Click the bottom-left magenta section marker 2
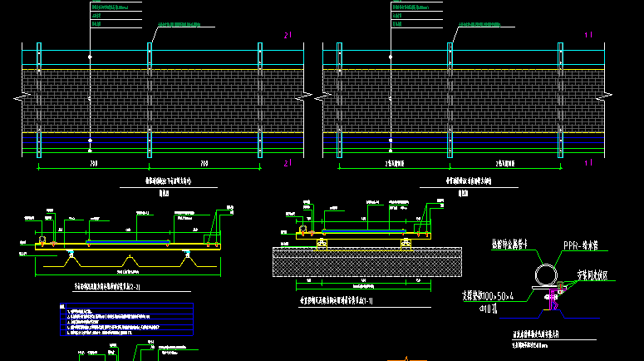This screenshot has height=361, width=644. click(288, 162)
